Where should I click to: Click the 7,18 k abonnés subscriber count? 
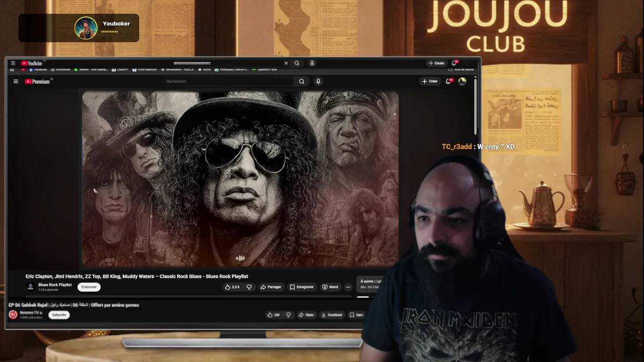tap(48, 290)
